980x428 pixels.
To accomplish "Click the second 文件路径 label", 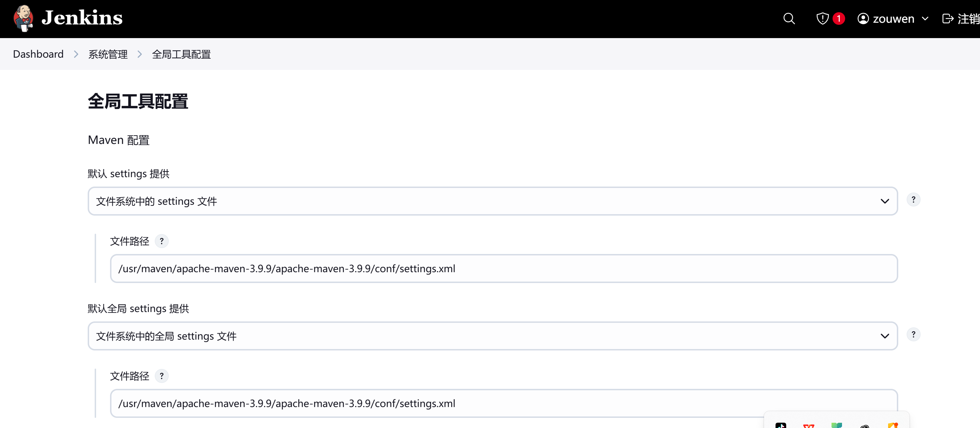I will [x=130, y=376].
